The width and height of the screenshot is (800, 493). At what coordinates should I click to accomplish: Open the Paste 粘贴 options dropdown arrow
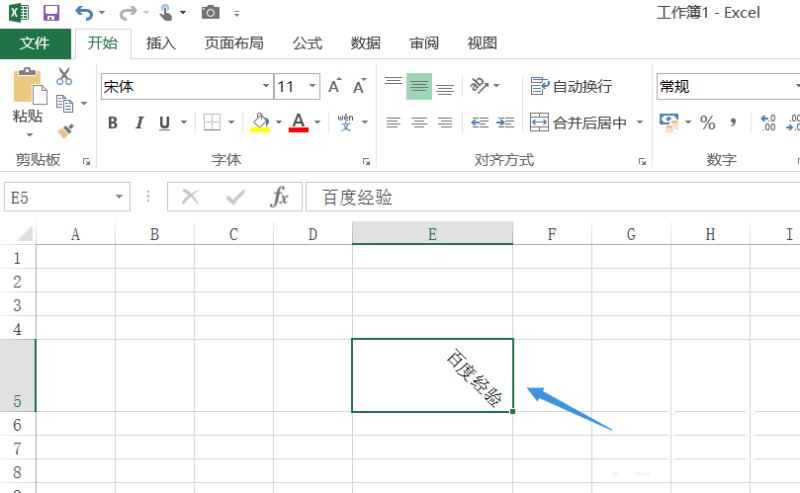(x=29, y=135)
